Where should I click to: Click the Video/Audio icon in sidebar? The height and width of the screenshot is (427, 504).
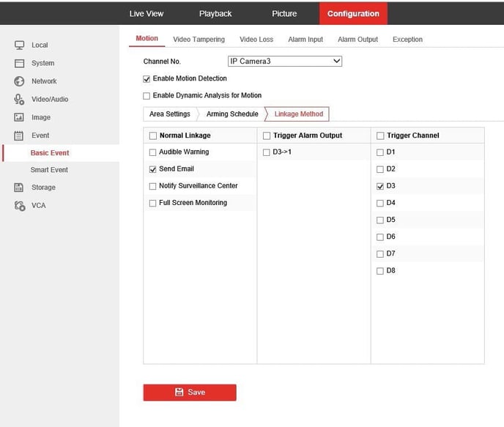pyautogui.click(x=20, y=100)
